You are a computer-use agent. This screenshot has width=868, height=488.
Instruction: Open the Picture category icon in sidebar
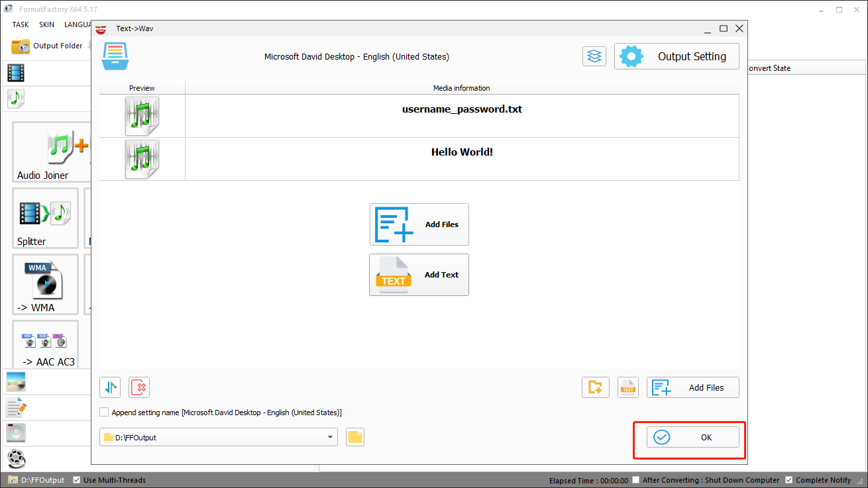(x=16, y=381)
